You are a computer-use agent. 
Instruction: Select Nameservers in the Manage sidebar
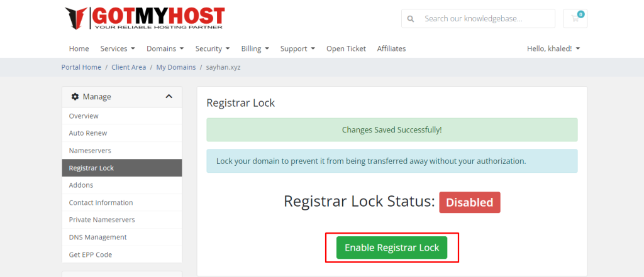point(90,151)
